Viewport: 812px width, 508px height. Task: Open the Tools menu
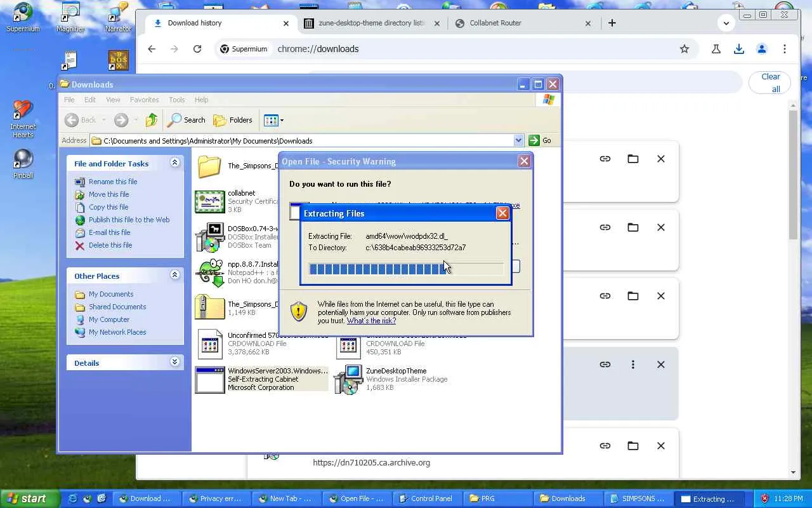point(177,100)
